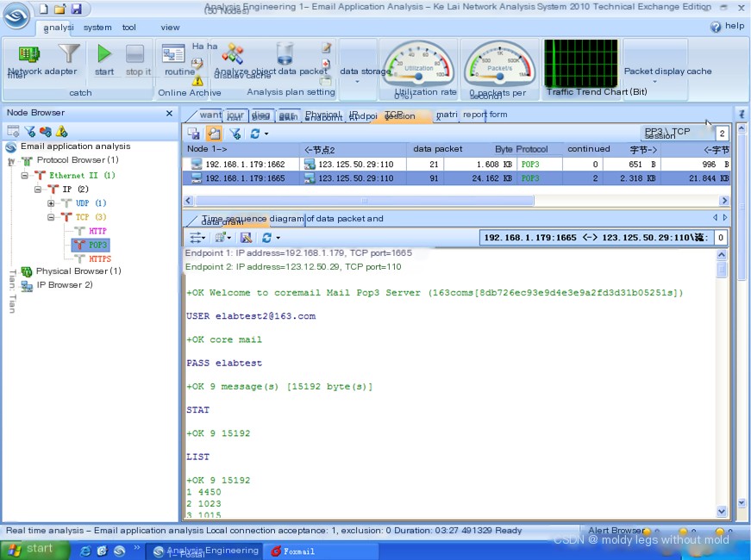Click the save icon in title bar

coord(76,9)
